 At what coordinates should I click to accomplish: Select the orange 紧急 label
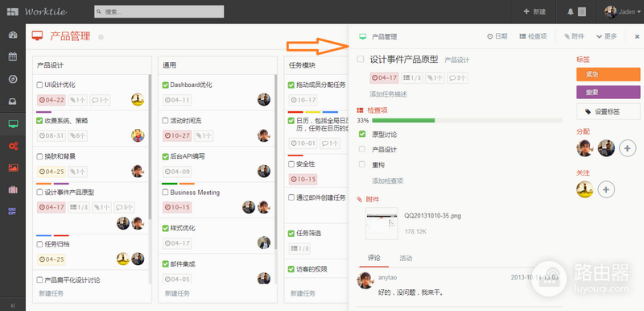click(x=609, y=74)
